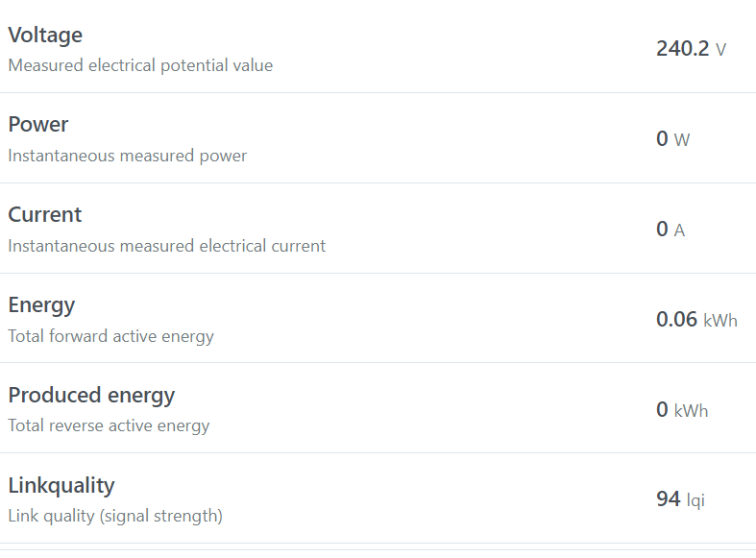Image resolution: width=756 pixels, height=558 pixels.
Task: Open the Power entry heading
Action: click(38, 125)
